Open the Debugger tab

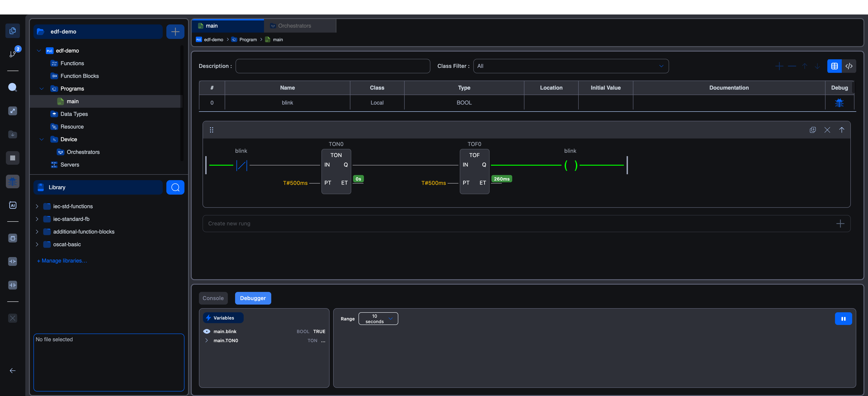[253, 298]
